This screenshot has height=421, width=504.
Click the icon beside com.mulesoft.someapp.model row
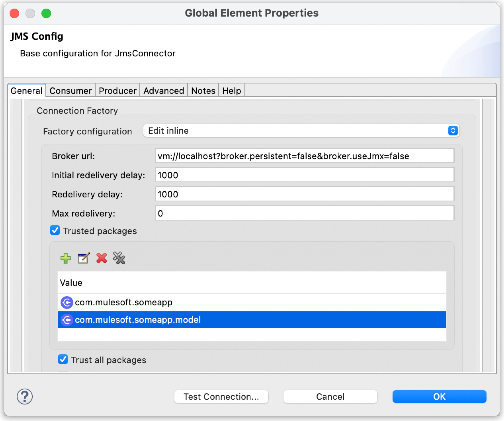point(67,320)
